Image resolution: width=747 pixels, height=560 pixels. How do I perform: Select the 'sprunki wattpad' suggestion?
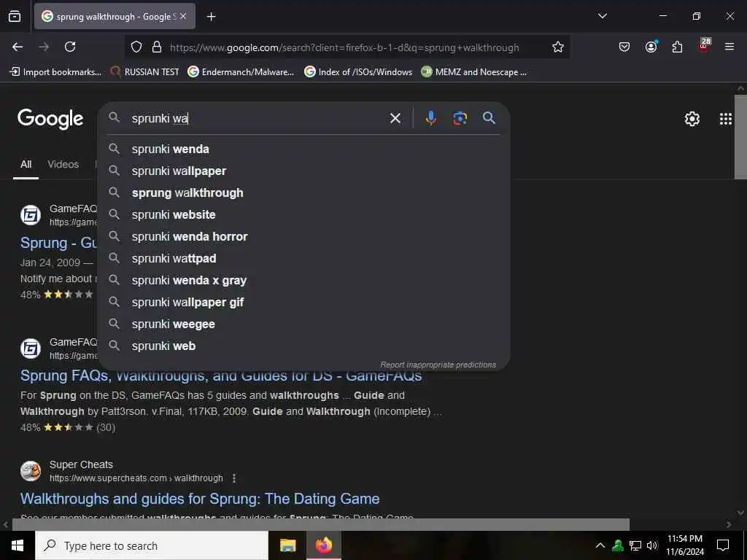click(x=304, y=259)
